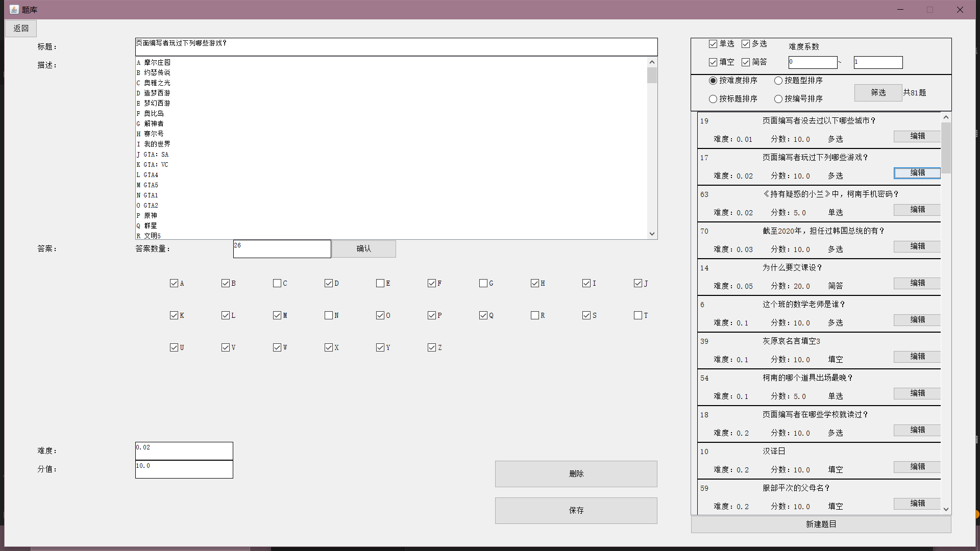Screen dimensions: 980x551
Task: Check answer option T checkbox
Action: [638, 315]
